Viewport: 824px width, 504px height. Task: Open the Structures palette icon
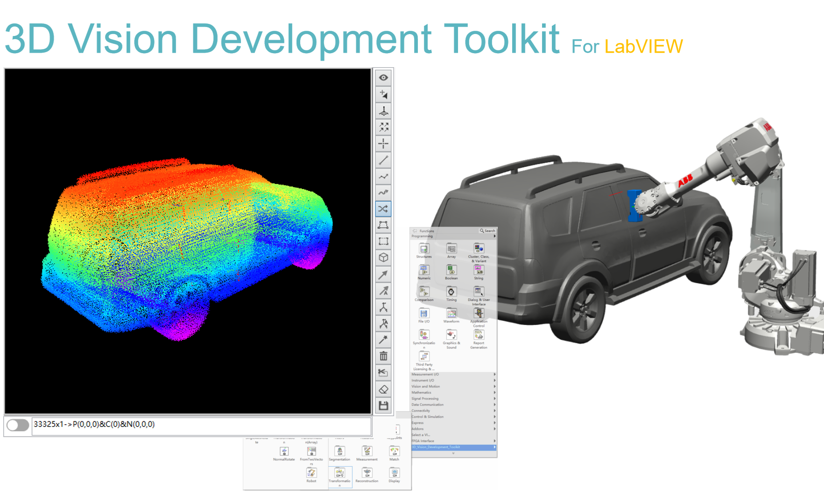click(423, 249)
